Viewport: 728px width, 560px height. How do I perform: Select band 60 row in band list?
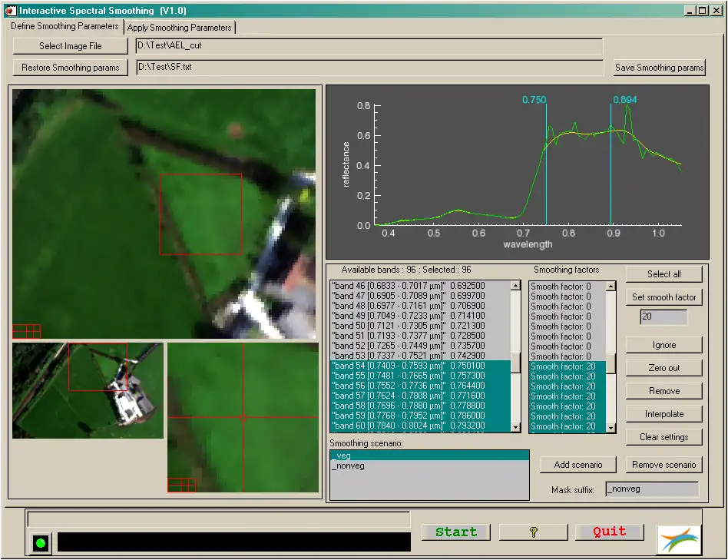click(x=421, y=426)
